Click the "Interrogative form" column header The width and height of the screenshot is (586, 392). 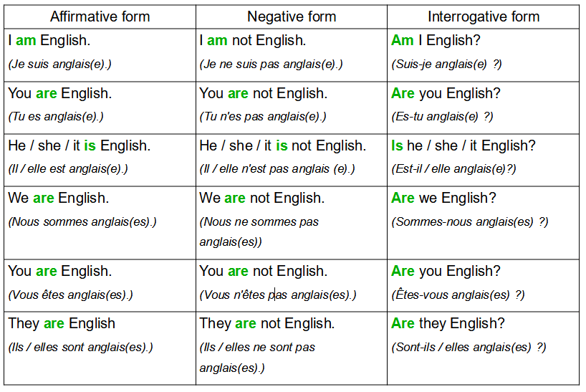pos(483,16)
